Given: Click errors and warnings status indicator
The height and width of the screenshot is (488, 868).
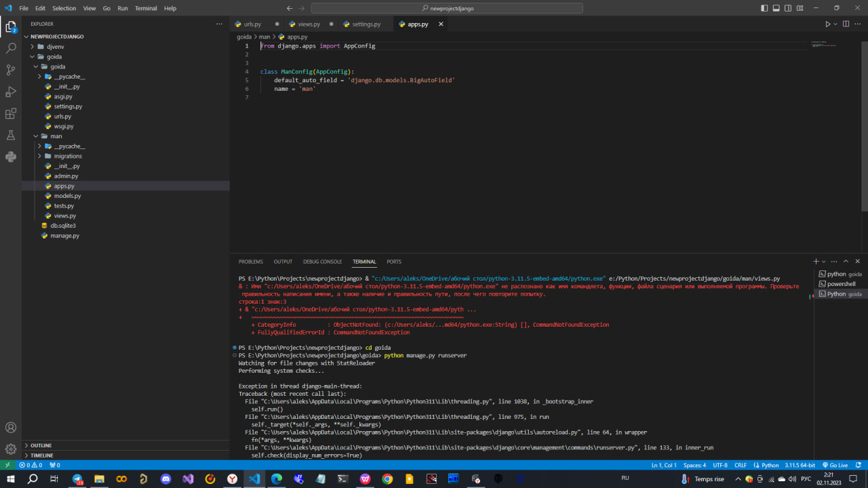Looking at the screenshot, I should pyautogui.click(x=31, y=466).
